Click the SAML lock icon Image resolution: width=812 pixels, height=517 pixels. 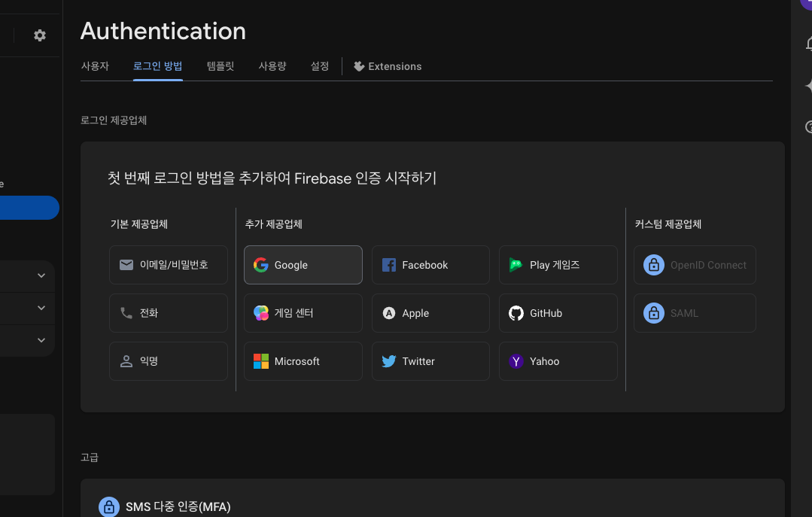(654, 313)
